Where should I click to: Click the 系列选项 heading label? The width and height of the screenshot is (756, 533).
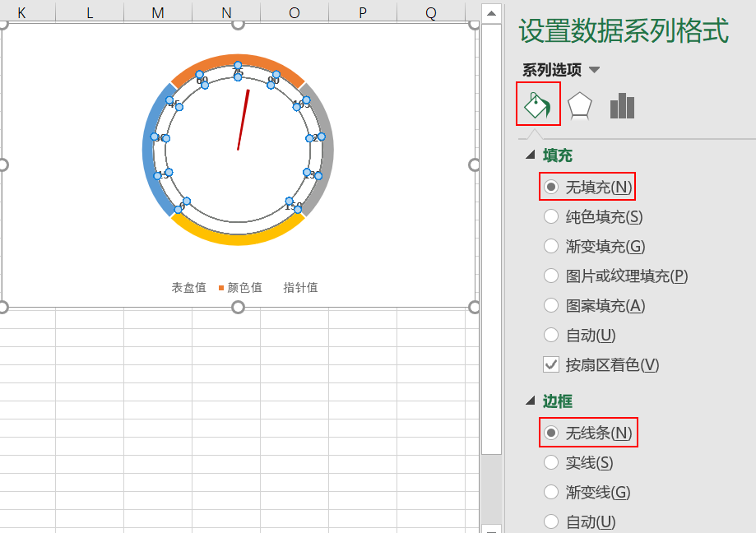coord(552,70)
